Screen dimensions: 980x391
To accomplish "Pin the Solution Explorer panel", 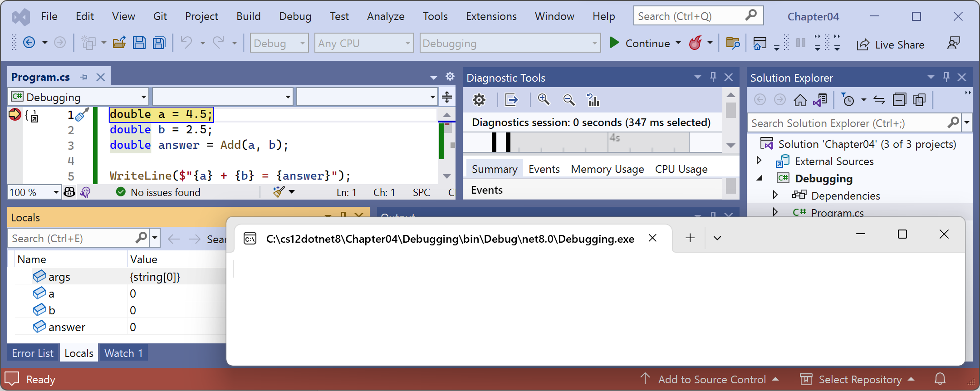I will pos(946,77).
